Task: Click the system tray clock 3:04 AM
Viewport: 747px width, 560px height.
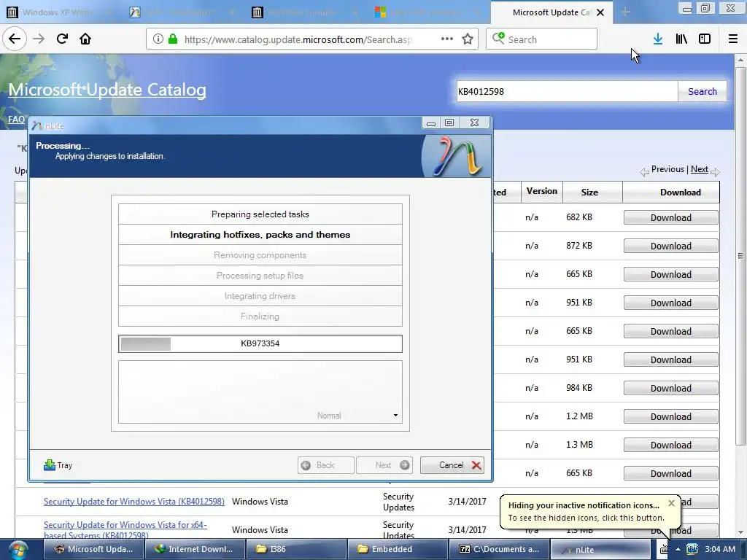Action: point(720,549)
